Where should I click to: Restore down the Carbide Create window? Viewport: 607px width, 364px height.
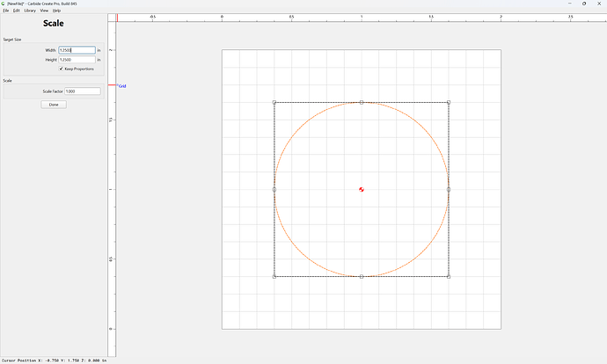click(x=584, y=4)
